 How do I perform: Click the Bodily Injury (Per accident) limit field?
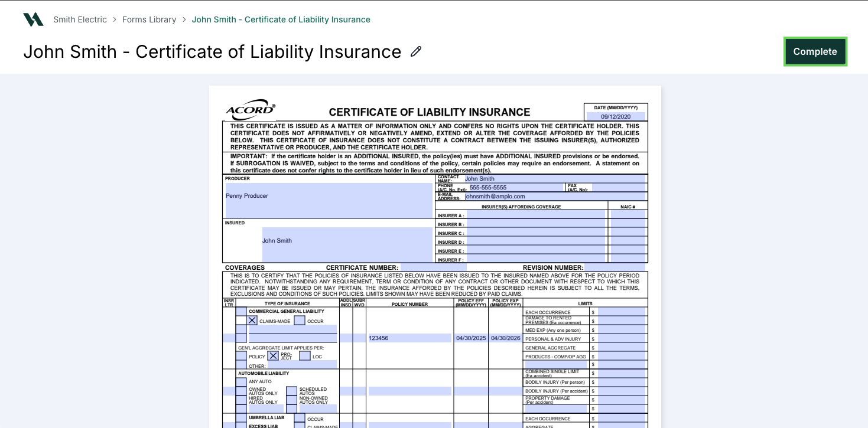622,391
